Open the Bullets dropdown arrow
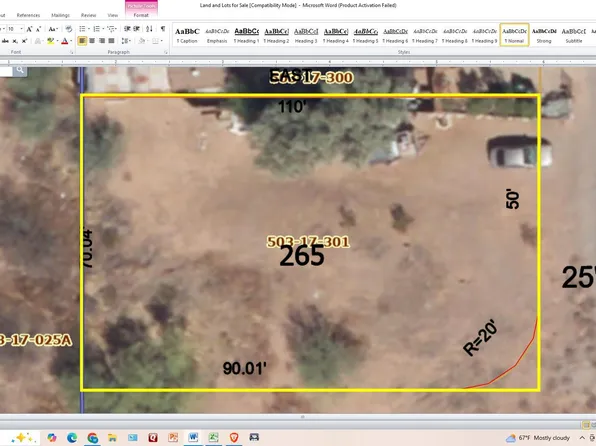The image size is (596, 446). point(89,29)
